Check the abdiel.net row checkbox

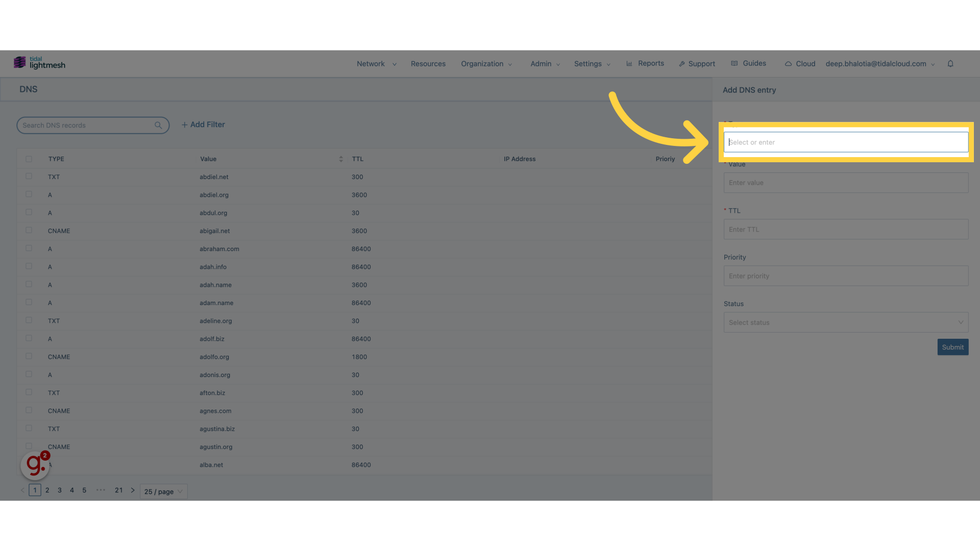(x=29, y=177)
